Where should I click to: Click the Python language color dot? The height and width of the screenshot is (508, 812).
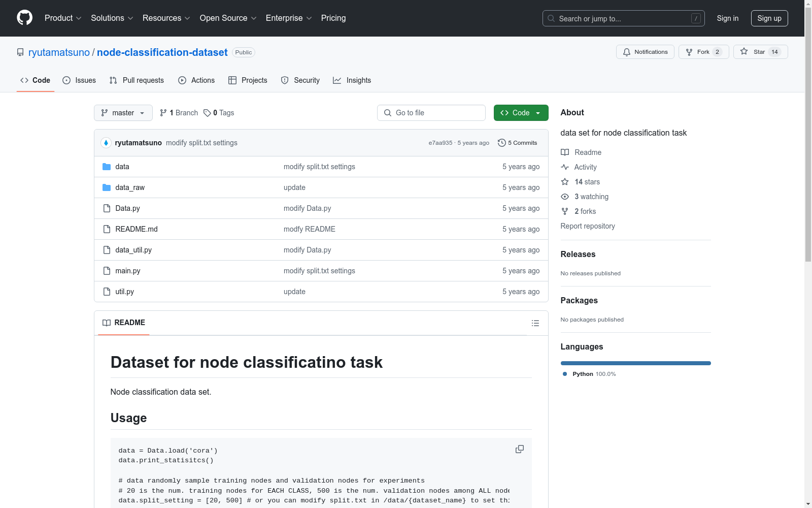coord(565,374)
